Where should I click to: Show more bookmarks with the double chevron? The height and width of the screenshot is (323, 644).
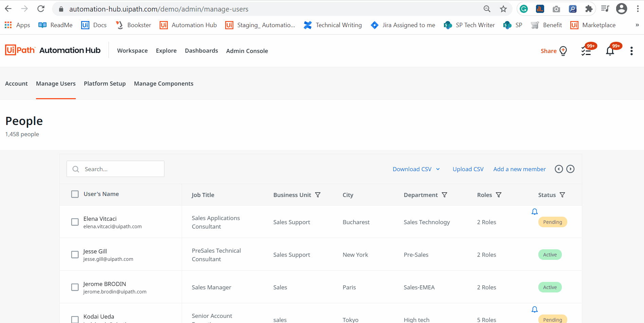(637, 25)
